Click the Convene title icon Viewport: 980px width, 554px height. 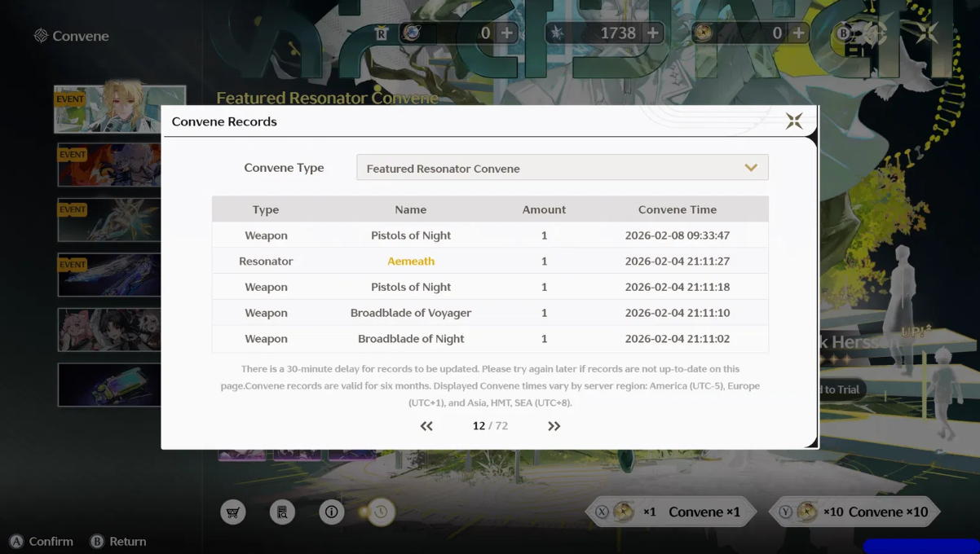[x=41, y=36]
